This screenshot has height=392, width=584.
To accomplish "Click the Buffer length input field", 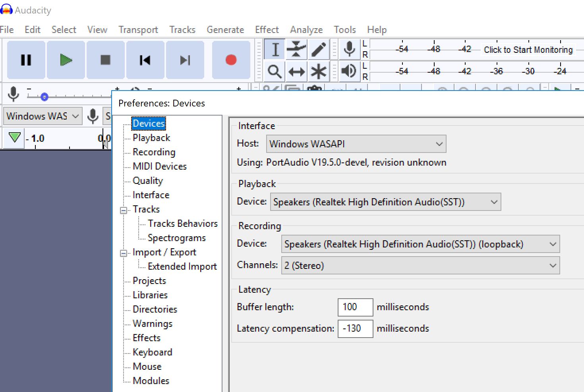I will 355,307.
